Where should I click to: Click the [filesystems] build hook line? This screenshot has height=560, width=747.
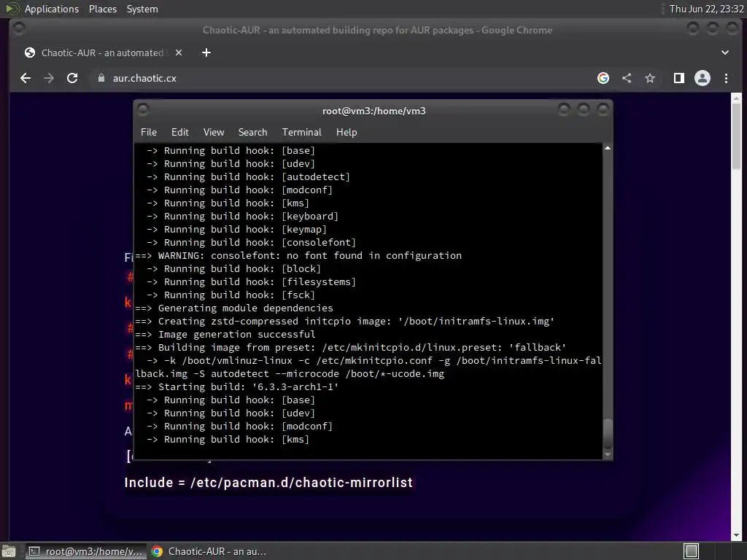(251, 282)
